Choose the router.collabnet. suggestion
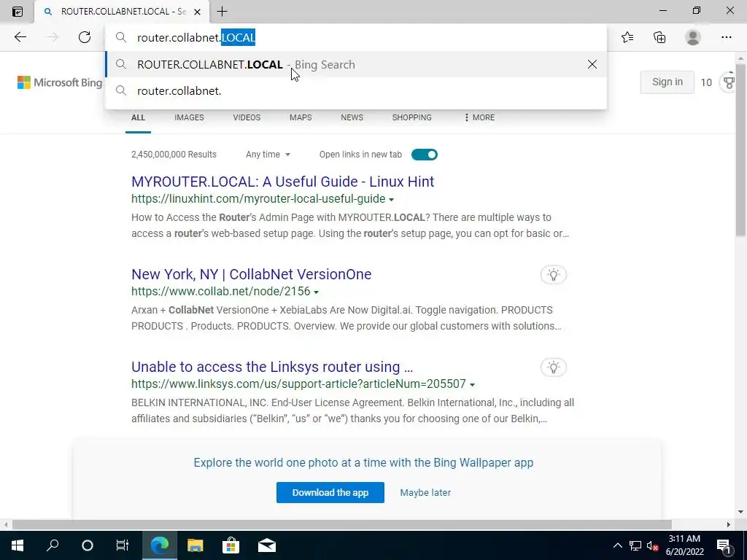The image size is (747, 560). 356,90
